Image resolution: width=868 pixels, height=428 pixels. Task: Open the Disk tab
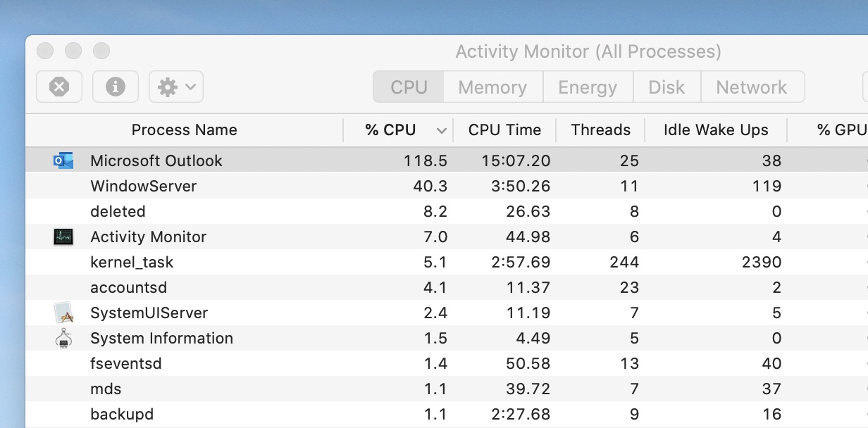pos(666,87)
